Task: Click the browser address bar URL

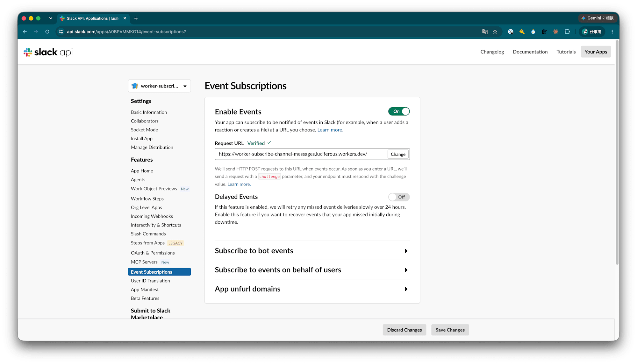Action: [126, 32]
